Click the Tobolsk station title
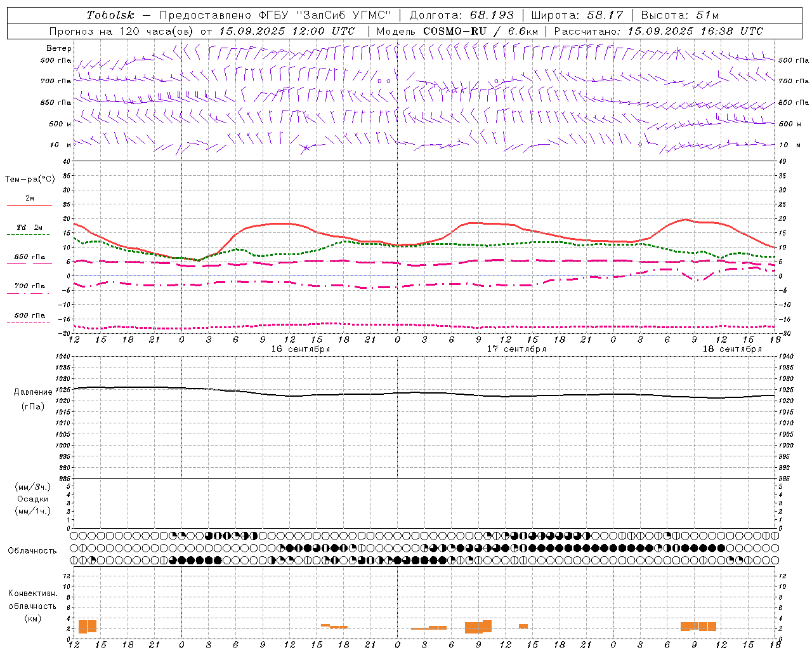 111,15
